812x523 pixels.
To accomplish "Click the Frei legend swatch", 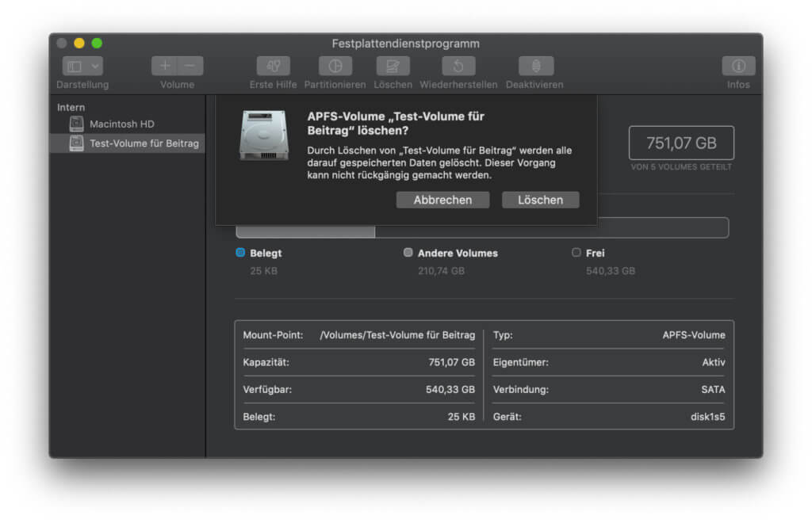I will 576,253.
